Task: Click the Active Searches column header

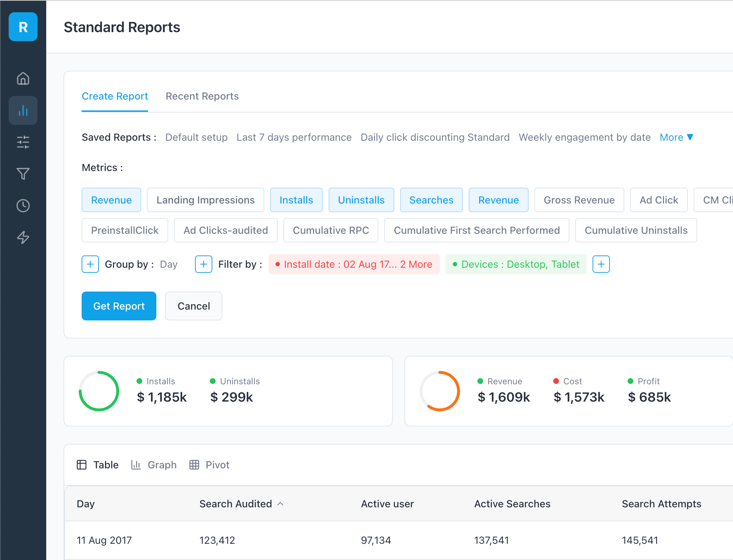Action: [x=512, y=504]
